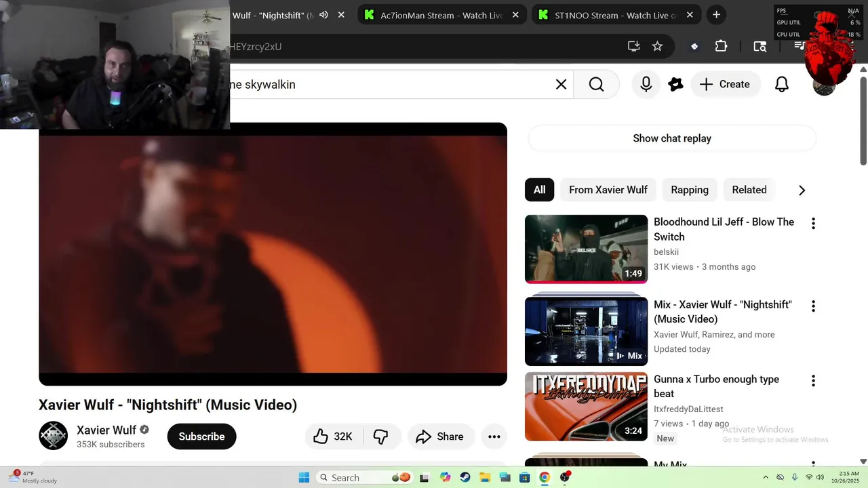This screenshot has width=868, height=488.
Task: Bookmark this page with the star icon
Action: pos(657,46)
